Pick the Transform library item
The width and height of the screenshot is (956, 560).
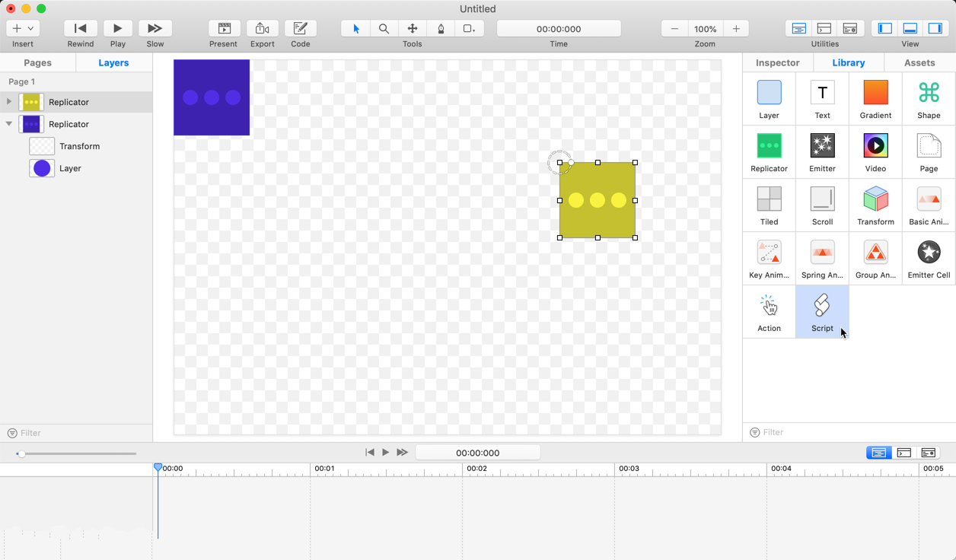(875, 205)
